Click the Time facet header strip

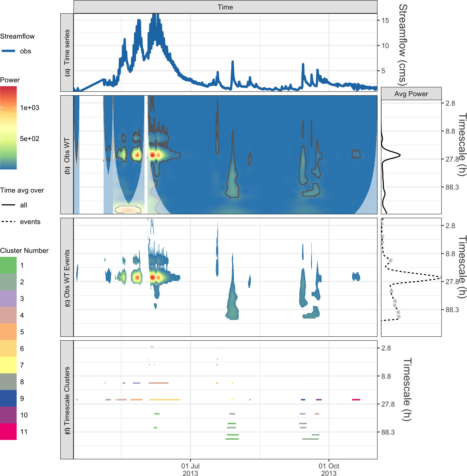click(225, 7)
